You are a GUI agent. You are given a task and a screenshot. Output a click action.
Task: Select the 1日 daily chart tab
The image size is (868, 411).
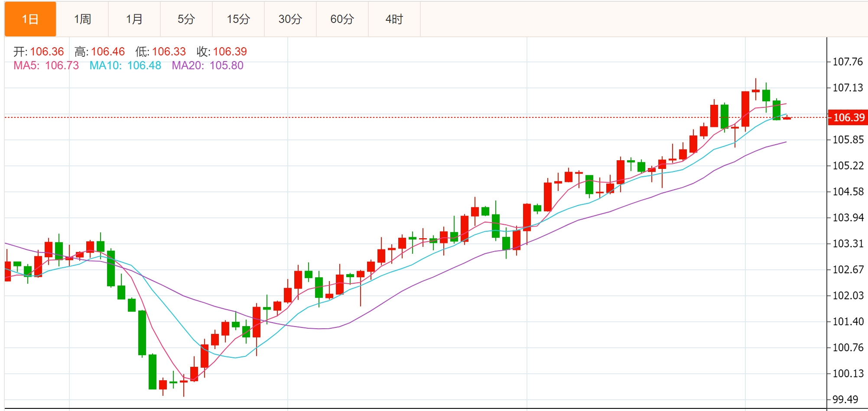pos(30,19)
